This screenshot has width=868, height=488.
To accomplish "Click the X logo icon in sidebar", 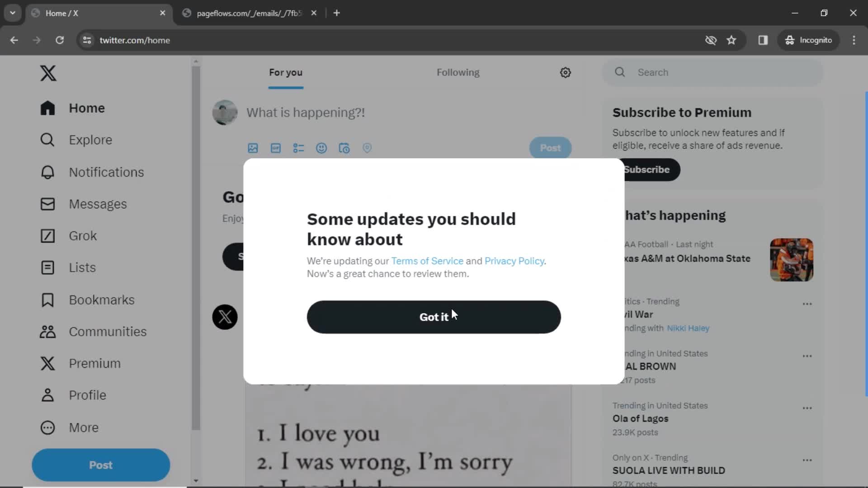I will (x=48, y=73).
